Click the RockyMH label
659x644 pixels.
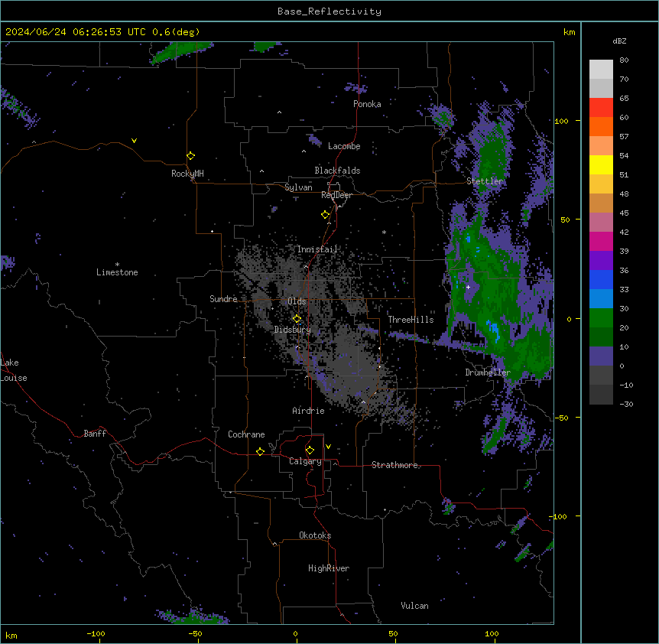(x=187, y=174)
